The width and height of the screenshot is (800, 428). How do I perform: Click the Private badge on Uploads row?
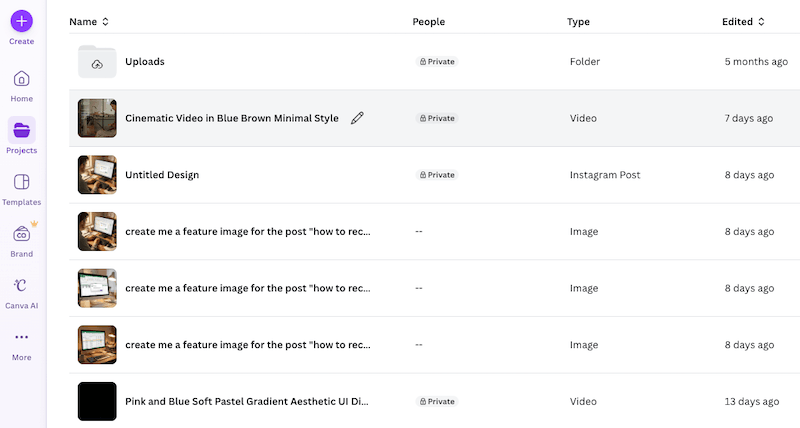point(436,62)
